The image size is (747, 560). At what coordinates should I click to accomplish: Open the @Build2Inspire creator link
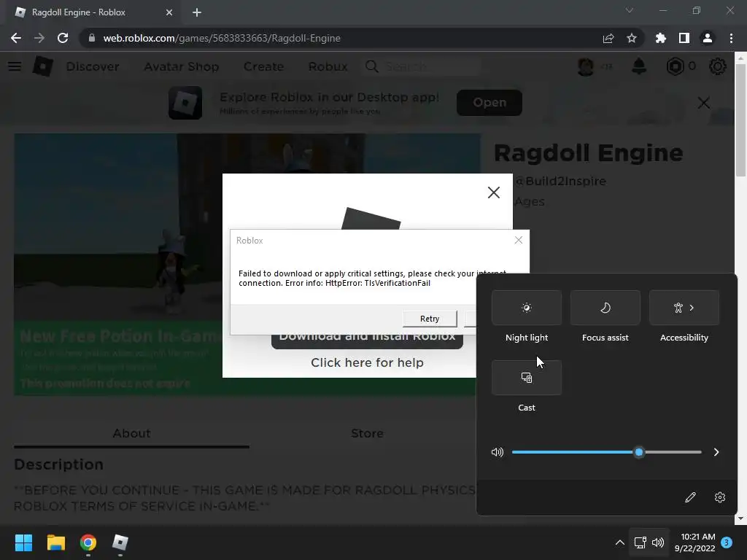click(x=560, y=181)
